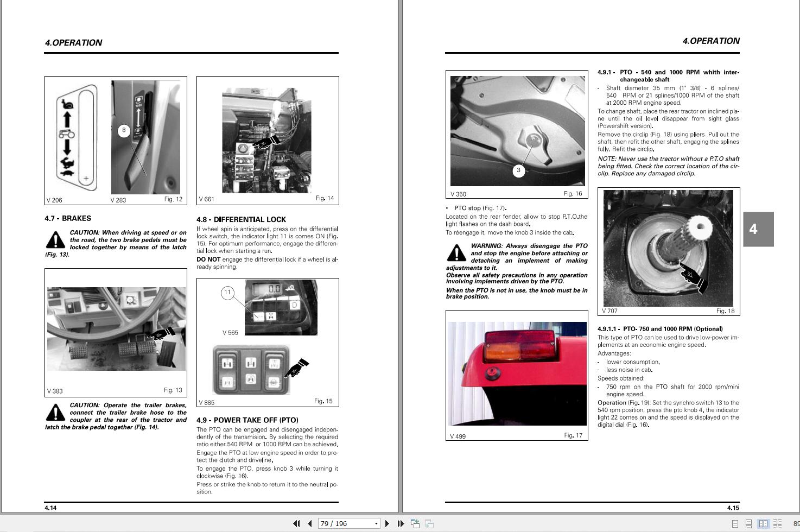Click the 4.9 - POWER TAKE OFF (PTO) heading
The image size is (800, 532).
[x=247, y=420]
